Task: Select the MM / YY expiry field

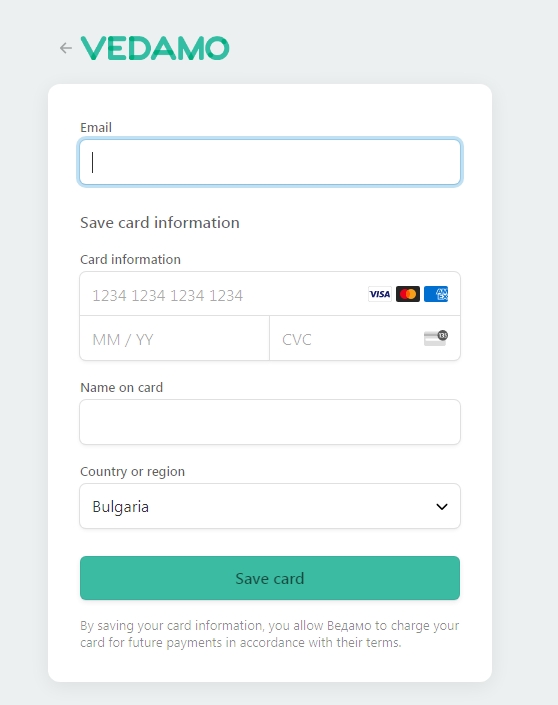Action: (x=174, y=338)
